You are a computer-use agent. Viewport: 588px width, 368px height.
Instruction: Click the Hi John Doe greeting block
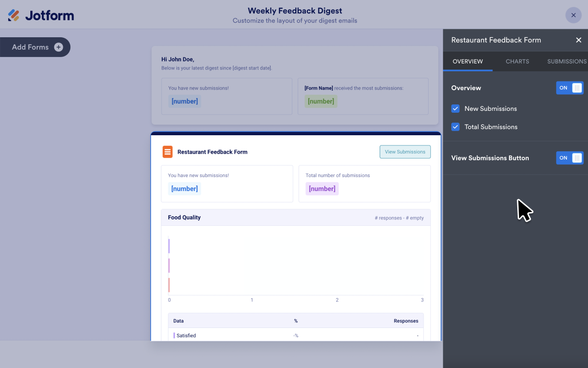(178, 59)
